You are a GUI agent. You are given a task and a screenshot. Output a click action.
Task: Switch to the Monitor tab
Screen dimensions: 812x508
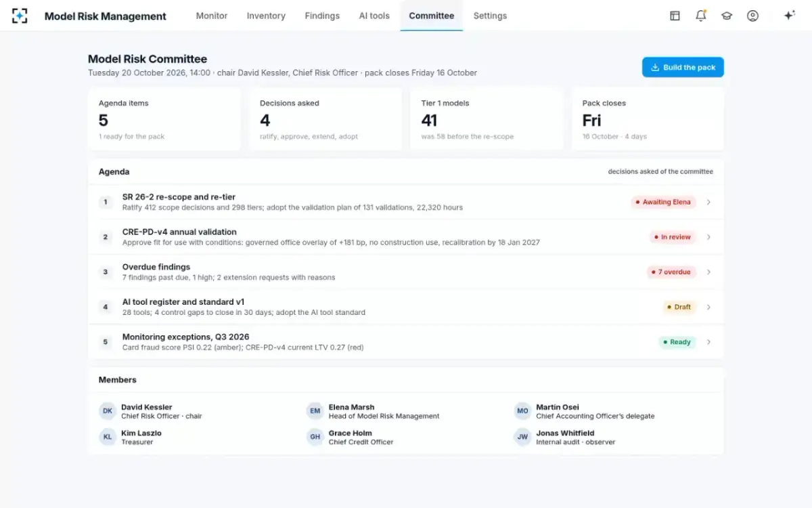coord(212,16)
